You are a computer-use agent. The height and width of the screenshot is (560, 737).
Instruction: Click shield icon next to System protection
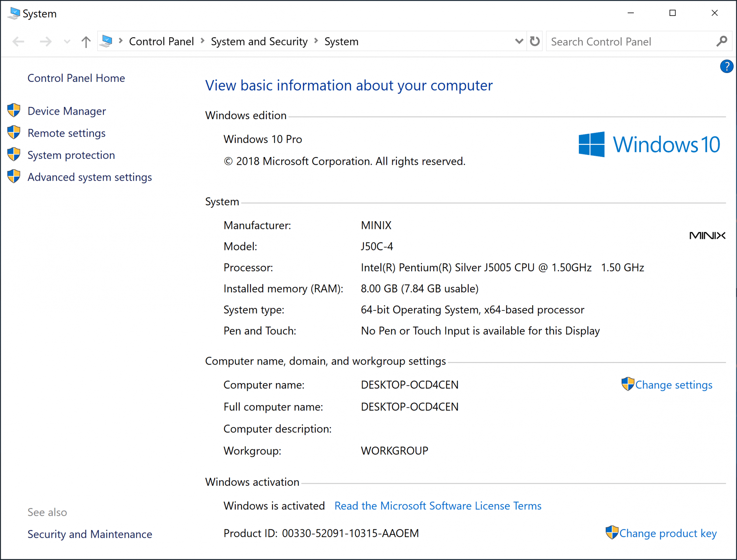(14, 154)
